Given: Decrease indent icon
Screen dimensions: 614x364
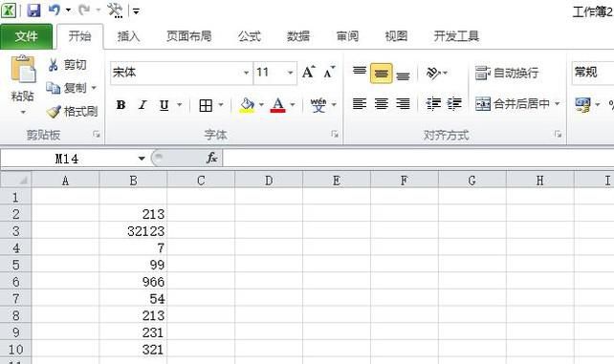Looking at the screenshot, I should (433, 103).
